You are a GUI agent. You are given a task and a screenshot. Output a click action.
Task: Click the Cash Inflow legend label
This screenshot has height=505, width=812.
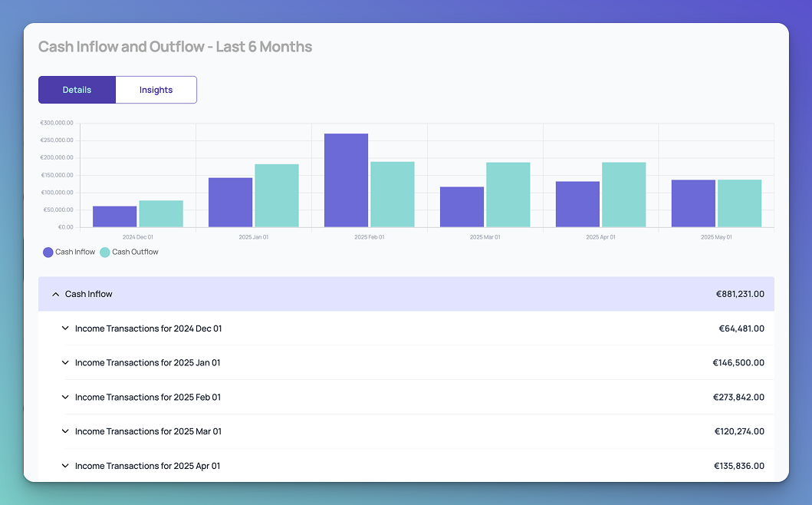click(x=75, y=252)
